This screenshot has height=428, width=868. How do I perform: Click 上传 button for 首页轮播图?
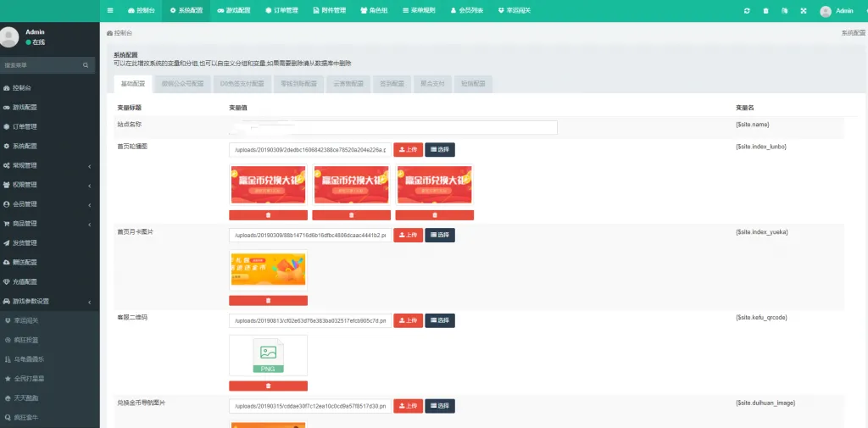[x=408, y=149]
